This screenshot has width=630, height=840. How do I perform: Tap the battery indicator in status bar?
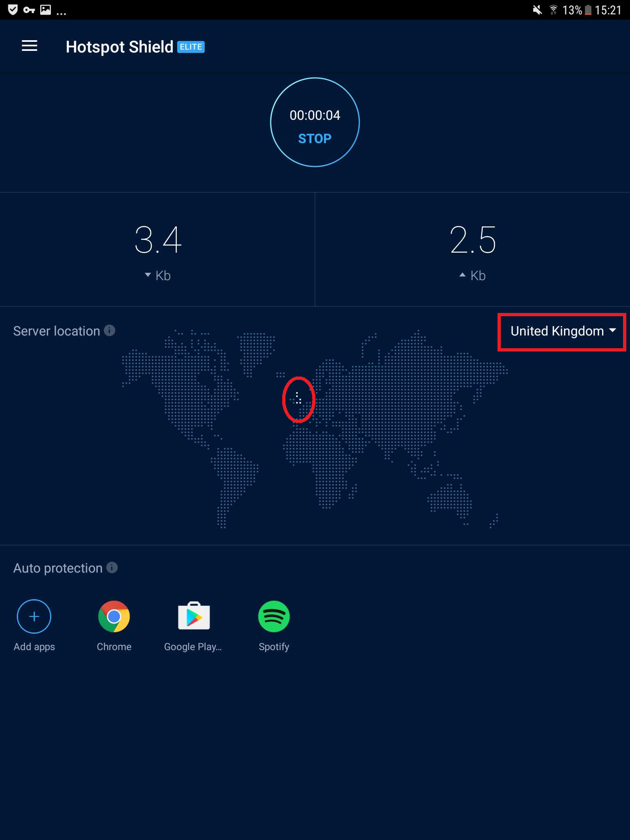tap(588, 10)
